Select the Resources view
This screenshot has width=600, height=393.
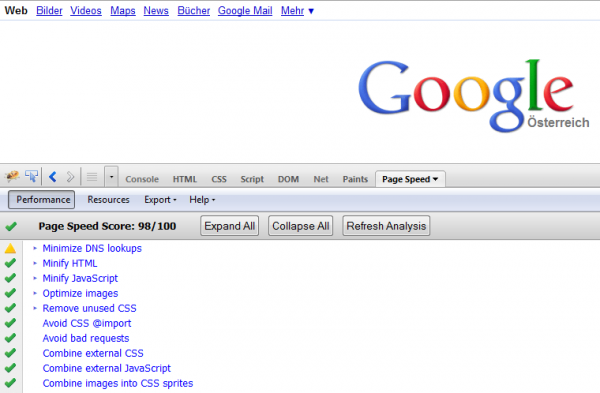click(x=108, y=200)
